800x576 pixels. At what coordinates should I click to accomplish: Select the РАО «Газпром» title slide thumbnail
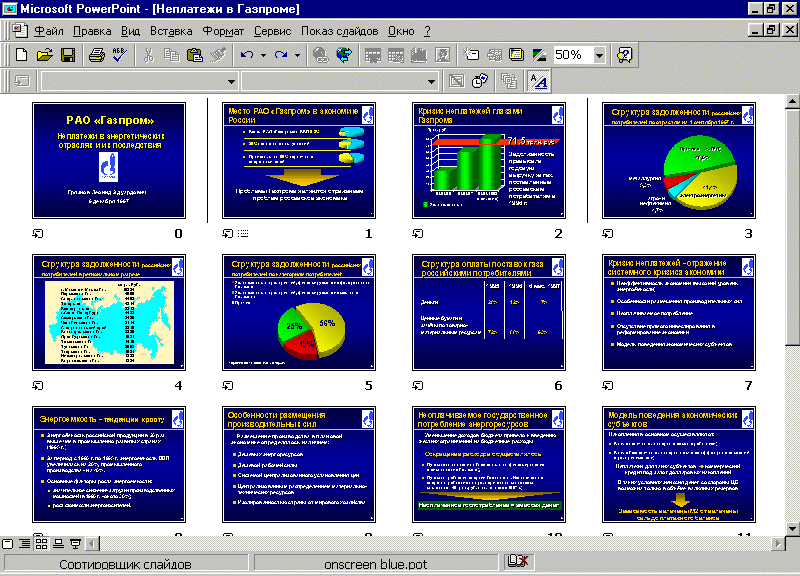pos(109,160)
